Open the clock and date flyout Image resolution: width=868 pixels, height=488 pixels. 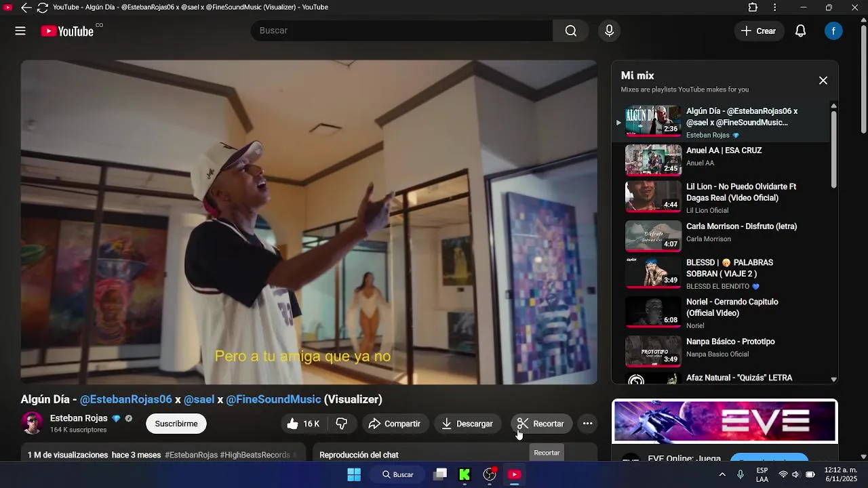[841, 474]
